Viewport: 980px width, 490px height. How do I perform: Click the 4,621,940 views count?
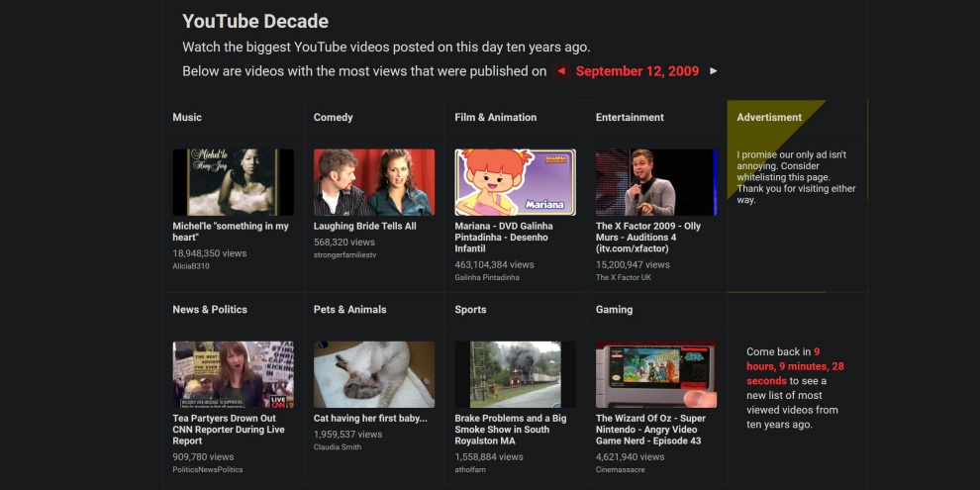(x=630, y=457)
